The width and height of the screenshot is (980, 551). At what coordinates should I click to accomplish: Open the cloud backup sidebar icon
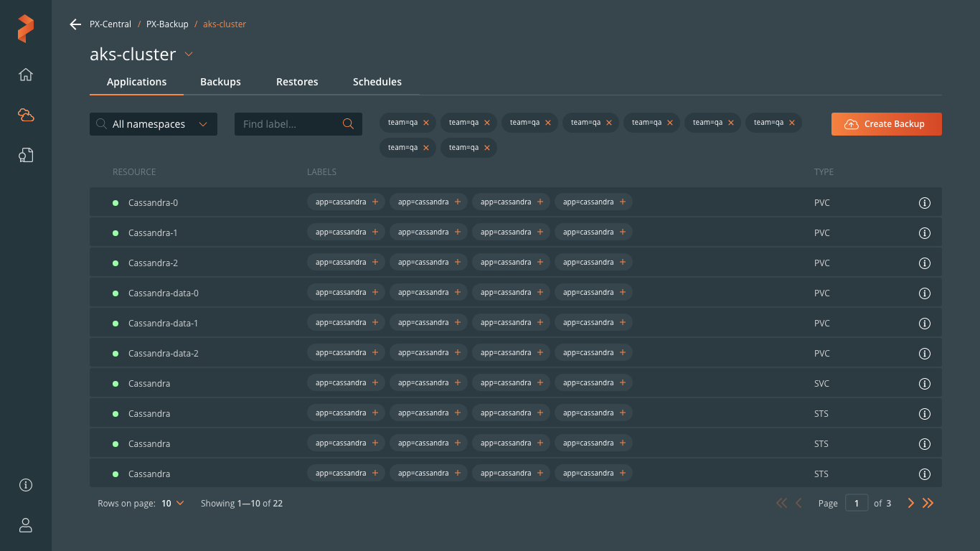tap(26, 115)
